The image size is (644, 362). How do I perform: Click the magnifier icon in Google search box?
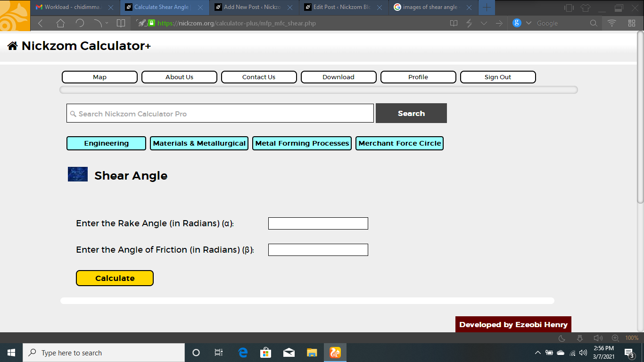click(x=594, y=23)
